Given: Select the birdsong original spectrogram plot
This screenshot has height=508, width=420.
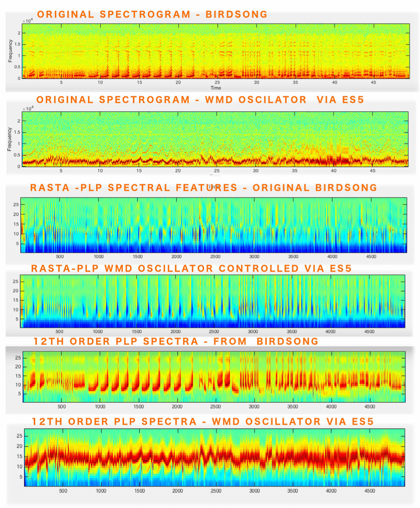Looking at the screenshot, I should tap(216, 51).
